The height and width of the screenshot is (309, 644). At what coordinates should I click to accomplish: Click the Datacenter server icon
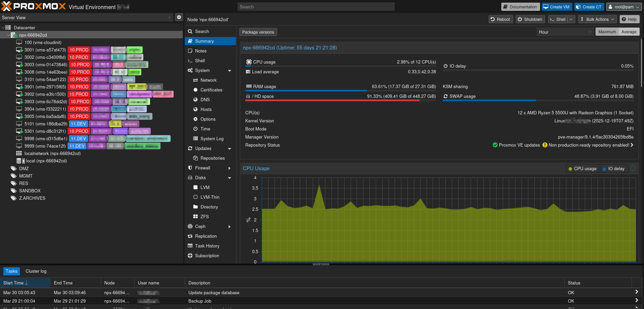[8, 28]
